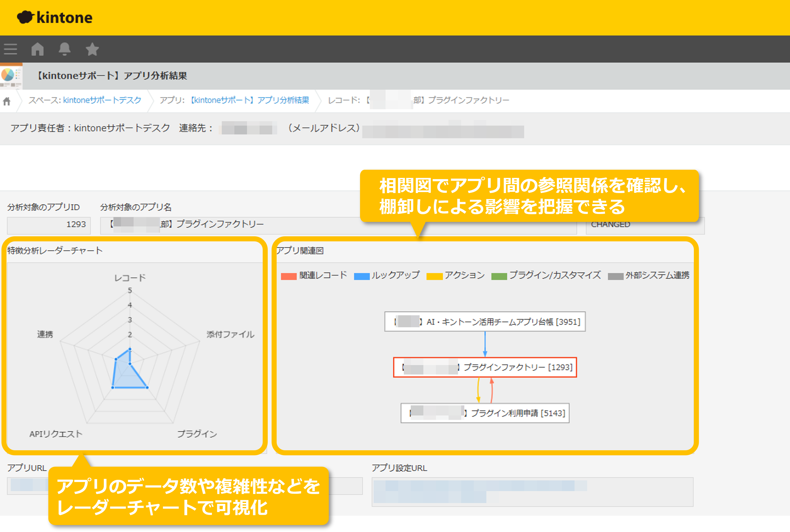Click the app pie chart icon

pos(11,76)
